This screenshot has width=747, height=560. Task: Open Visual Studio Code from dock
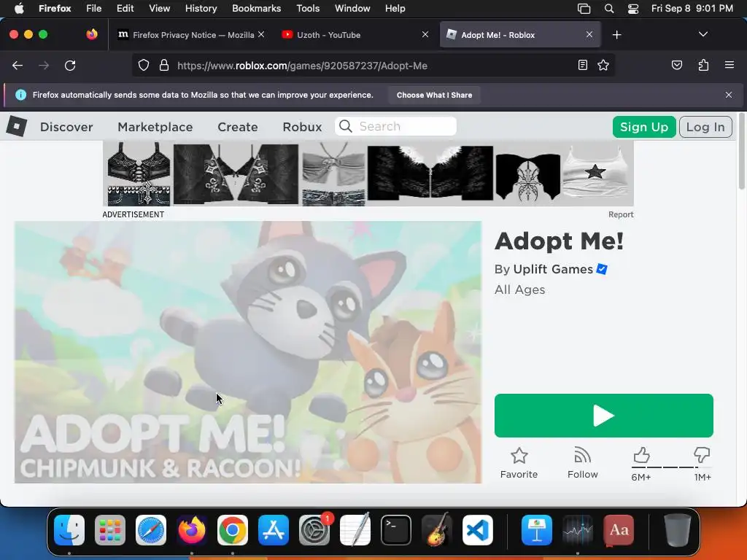[477, 529]
